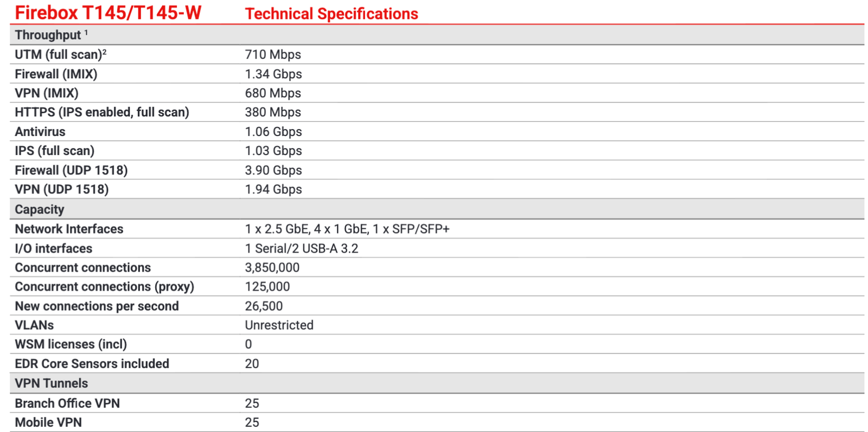Click the Firebox T145/T145-W title
Viewport: 868px width, 432px height.
tap(108, 12)
